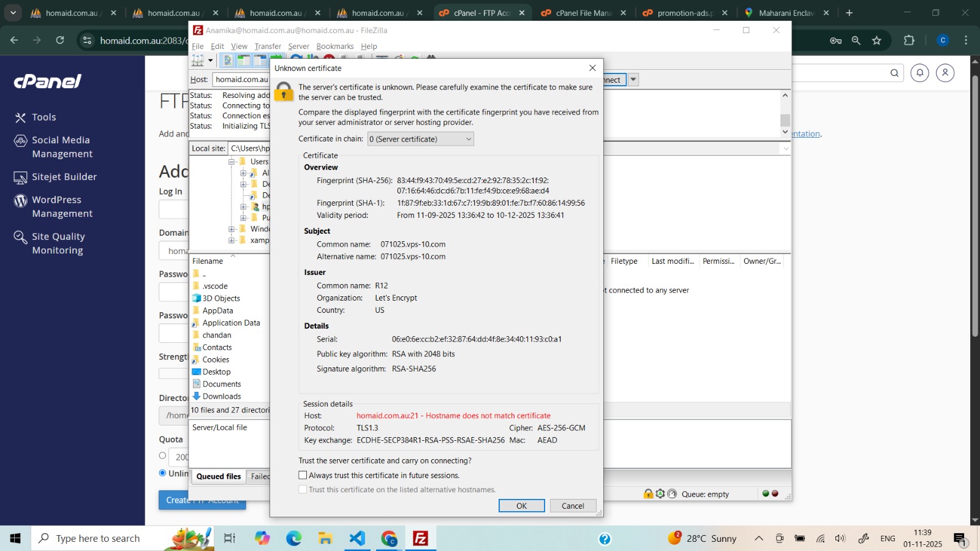The height and width of the screenshot is (551, 980).
Task: Open the Quickconnect history dropdown arrow
Action: point(633,80)
